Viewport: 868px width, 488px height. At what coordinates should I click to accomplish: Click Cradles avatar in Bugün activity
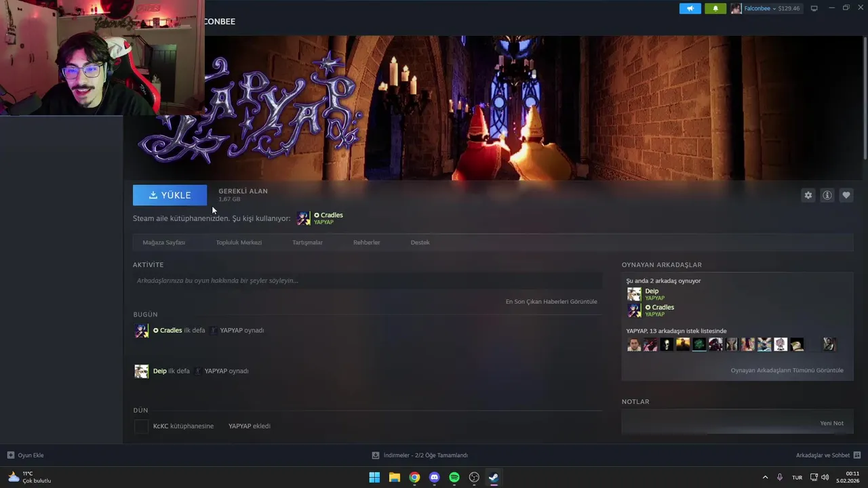click(141, 331)
